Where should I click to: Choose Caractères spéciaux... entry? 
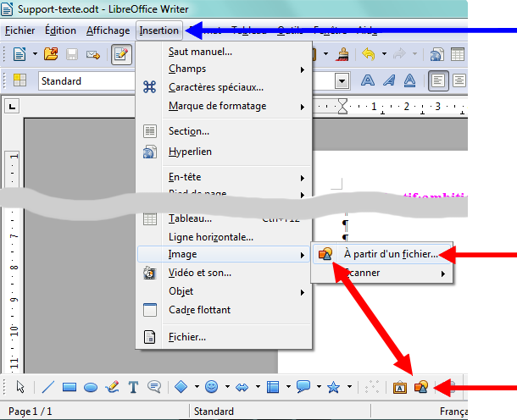tap(224, 87)
